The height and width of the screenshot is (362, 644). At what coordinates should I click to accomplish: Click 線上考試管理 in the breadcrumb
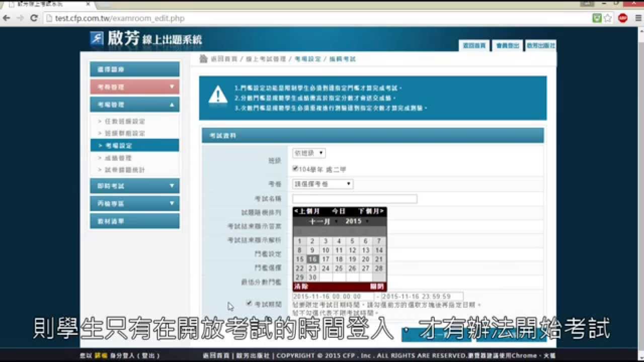click(x=266, y=59)
